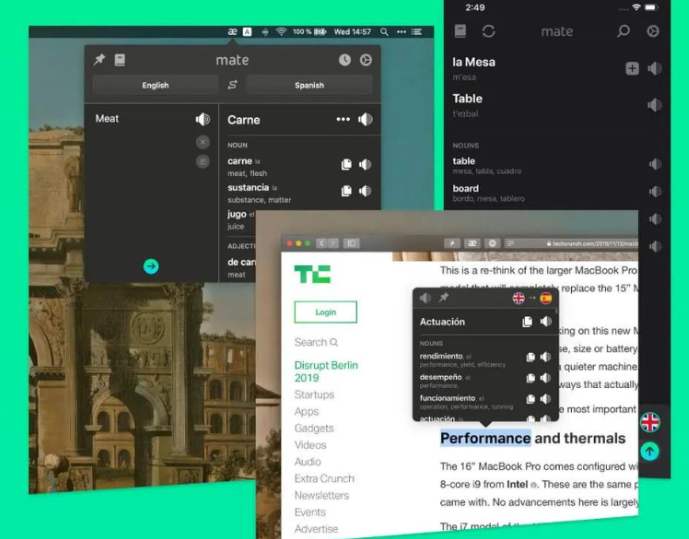Change Spanish flag target language in bubble
The height and width of the screenshot is (539, 689).
click(546, 298)
